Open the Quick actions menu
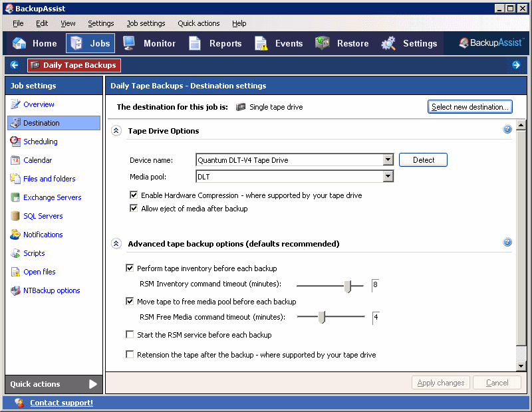The width and height of the screenshot is (532, 412). click(198, 23)
